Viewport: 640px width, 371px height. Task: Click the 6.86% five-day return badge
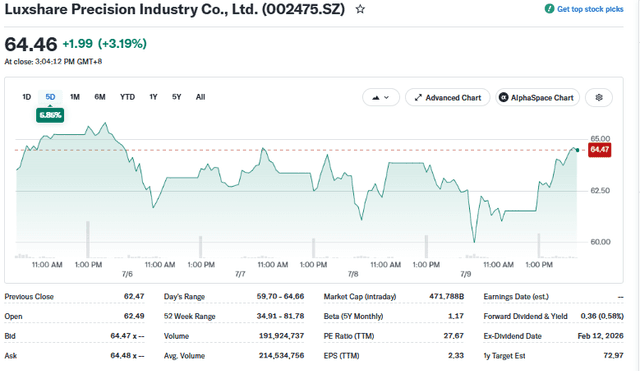tap(50, 115)
